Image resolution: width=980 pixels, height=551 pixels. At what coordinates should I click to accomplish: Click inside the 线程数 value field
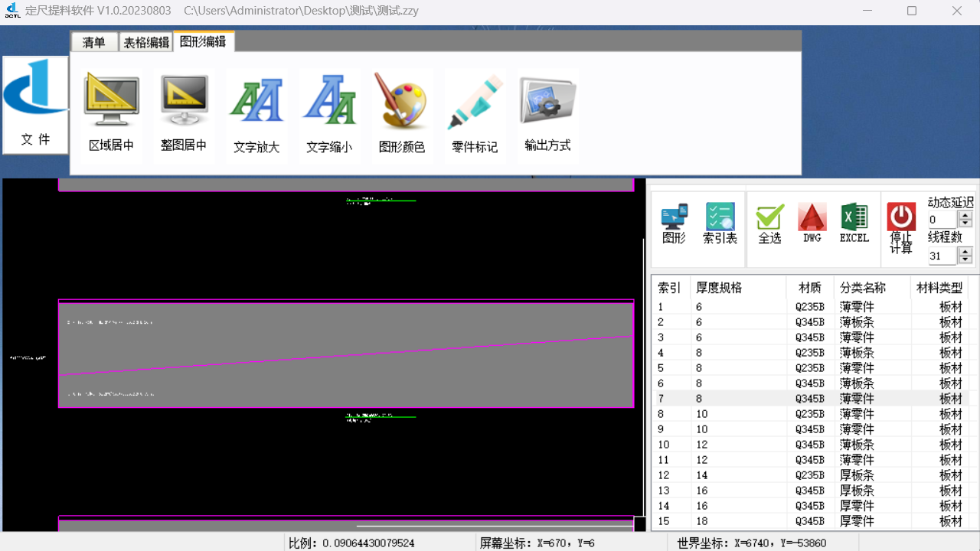click(x=942, y=256)
